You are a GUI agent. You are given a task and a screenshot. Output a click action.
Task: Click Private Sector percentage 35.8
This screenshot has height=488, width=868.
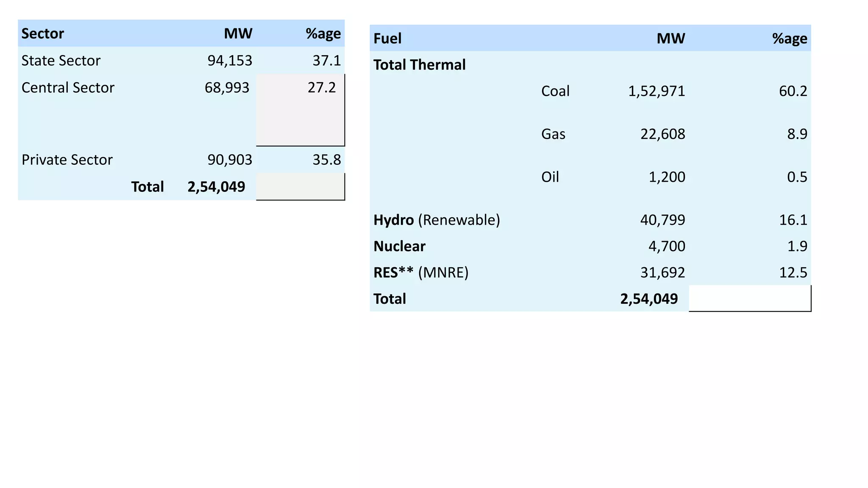pyautogui.click(x=326, y=160)
